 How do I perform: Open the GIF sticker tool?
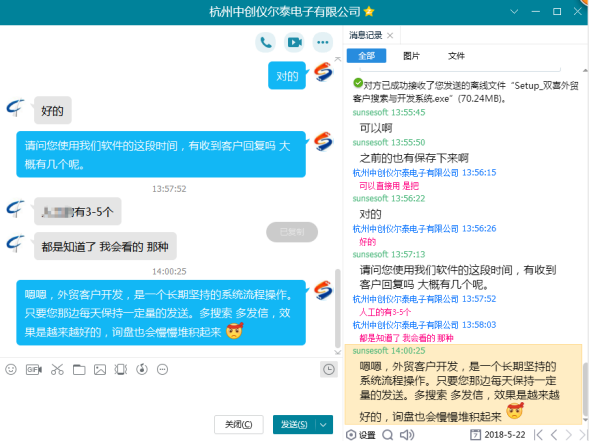33,369
